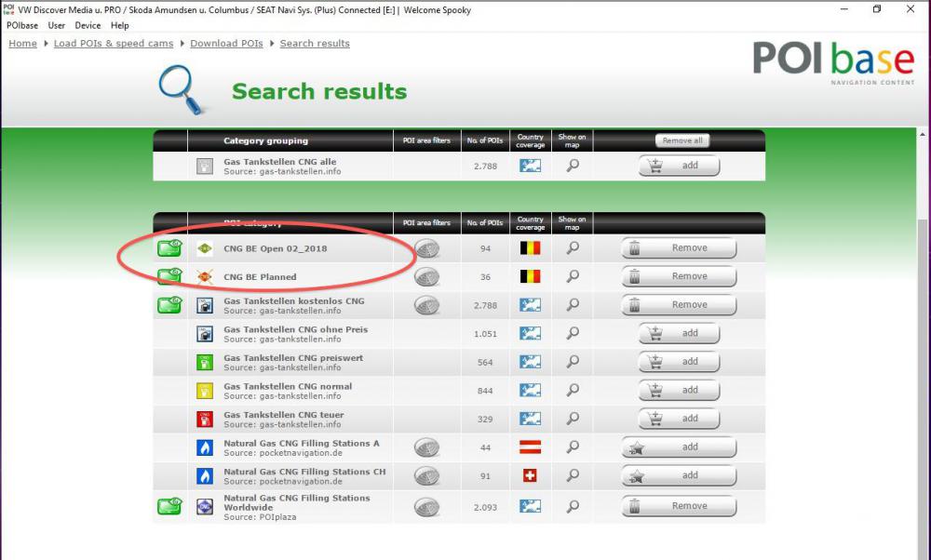Open the User menu
This screenshot has height=560, width=931.
(57, 25)
